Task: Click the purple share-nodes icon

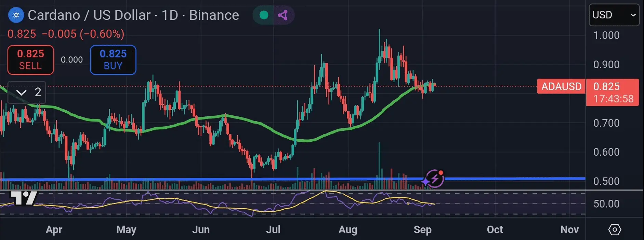Action: (x=283, y=15)
